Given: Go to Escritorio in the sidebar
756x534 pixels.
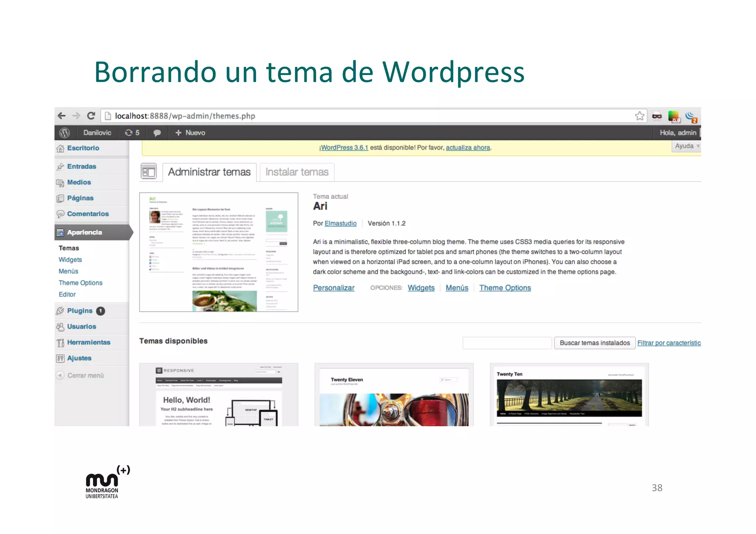Looking at the screenshot, I should 83,148.
